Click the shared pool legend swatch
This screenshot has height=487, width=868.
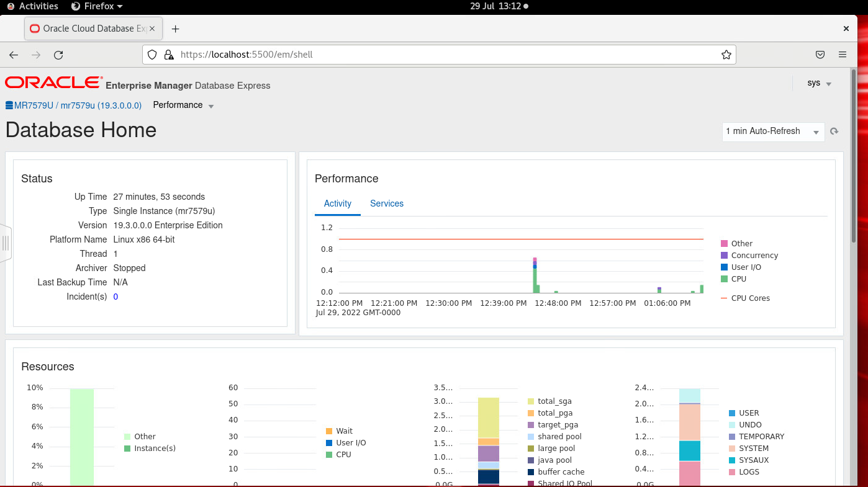click(531, 437)
